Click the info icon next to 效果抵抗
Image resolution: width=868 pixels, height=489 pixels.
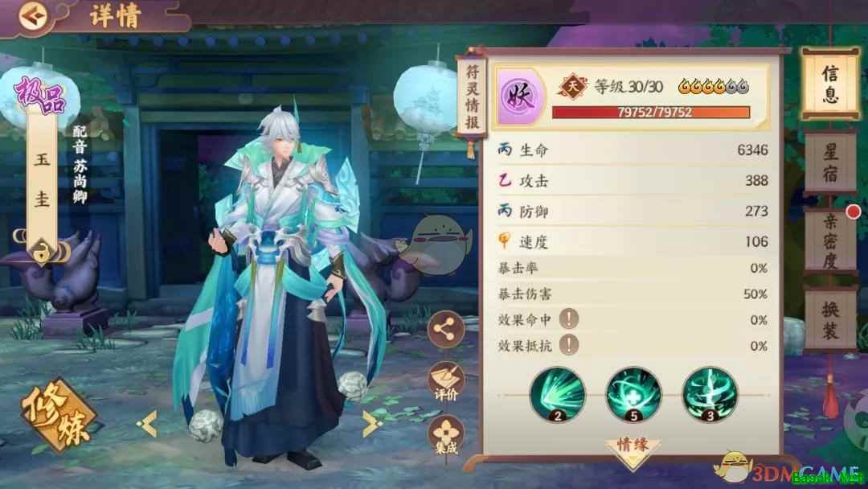tap(568, 345)
